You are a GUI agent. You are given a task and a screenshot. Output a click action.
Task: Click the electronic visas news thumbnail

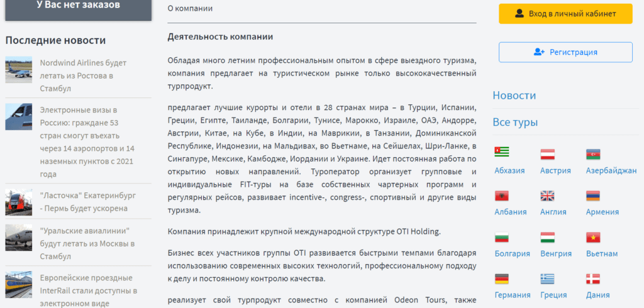[x=18, y=117]
